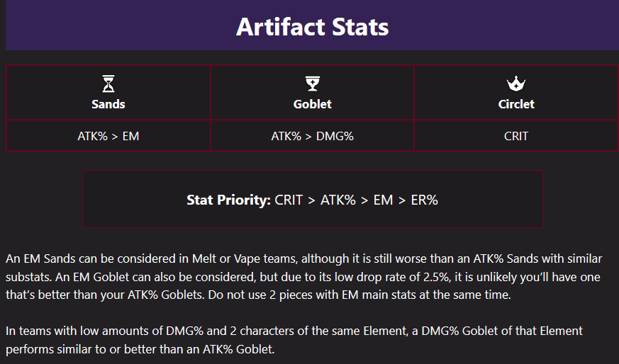Viewport: 619px width, 364px height.
Task: Click the paragraph starting 'An EM Sands'
Action: click(x=304, y=277)
